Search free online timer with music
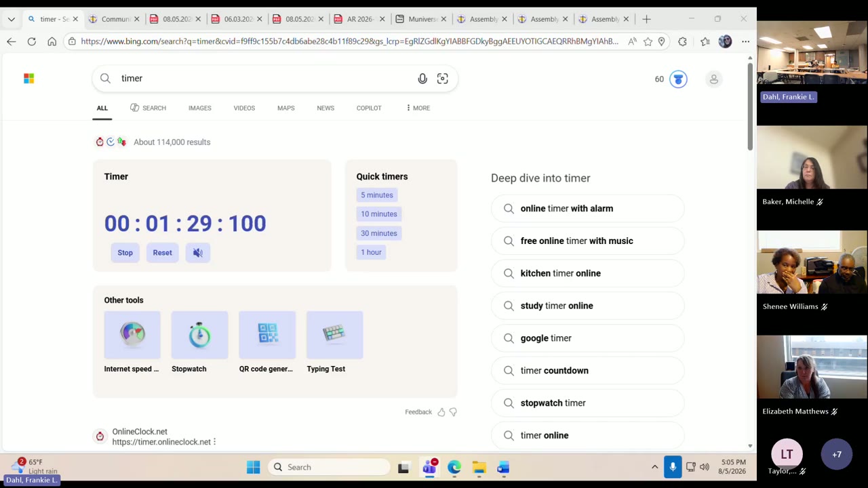The width and height of the screenshot is (868, 488). click(587, 241)
